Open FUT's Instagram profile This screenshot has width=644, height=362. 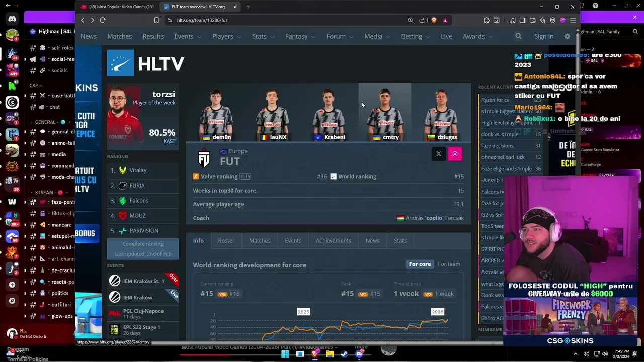pyautogui.click(x=455, y=154)
